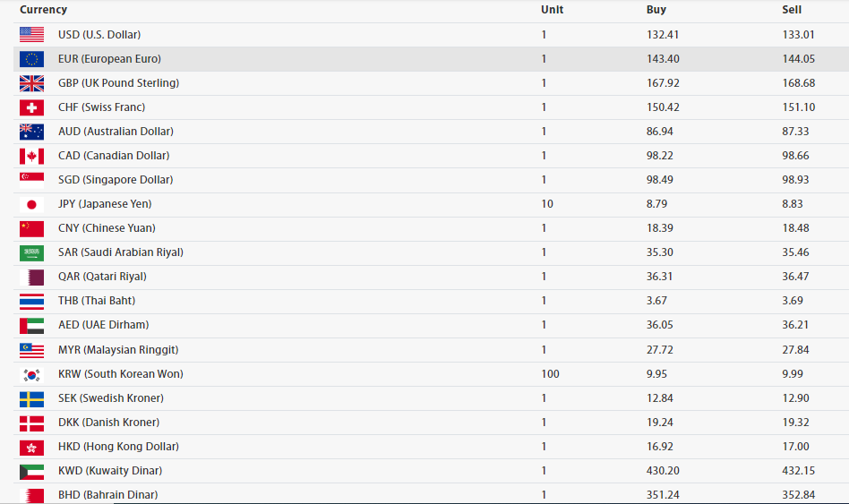Click the UK Union Jack flag icon
The image size is (849, 504).
click(x=31, y=83)
